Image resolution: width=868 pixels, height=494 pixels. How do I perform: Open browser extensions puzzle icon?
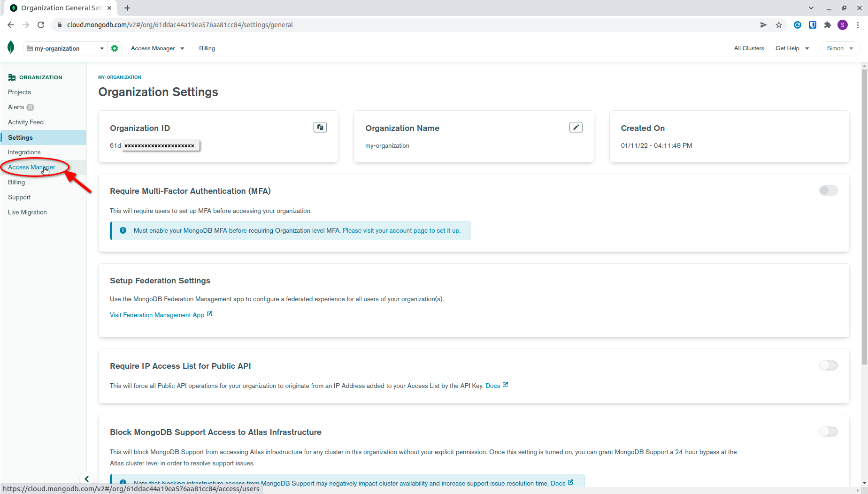pos(828,25)
